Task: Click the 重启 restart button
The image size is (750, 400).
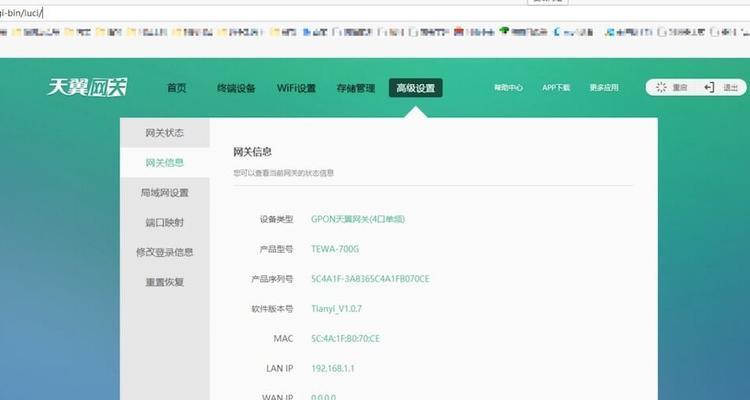Action: [672, 88]
